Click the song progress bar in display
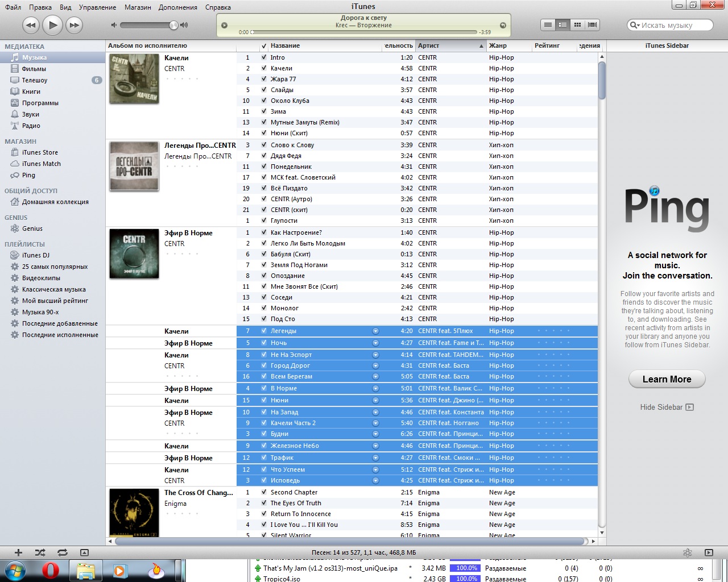This screenshot has height=582, width=728. pyautogui.click(x=364, y=32)
